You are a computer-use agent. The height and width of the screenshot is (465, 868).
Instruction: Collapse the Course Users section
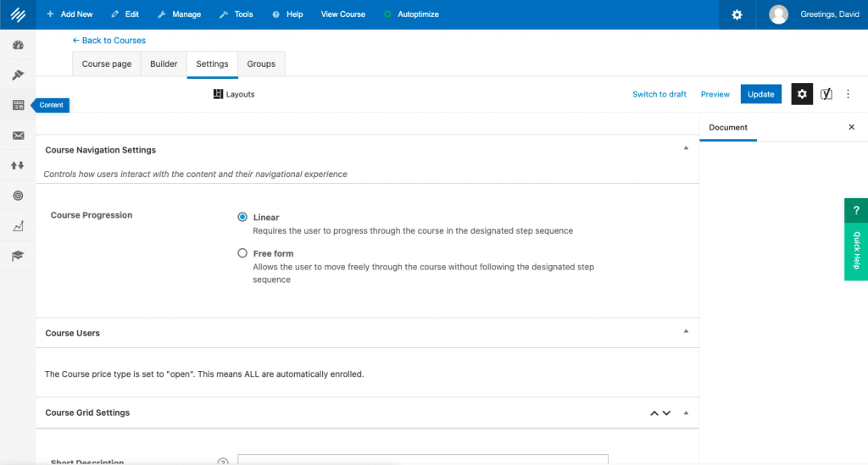686,331
